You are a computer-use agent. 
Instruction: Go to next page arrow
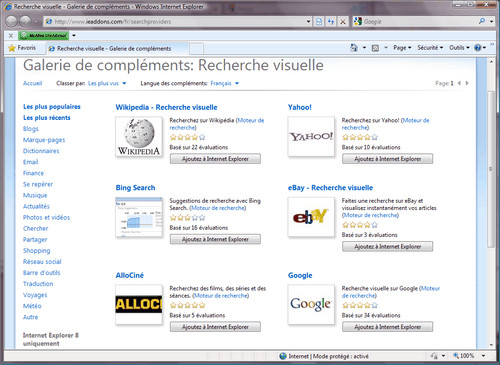coord(467,83)
